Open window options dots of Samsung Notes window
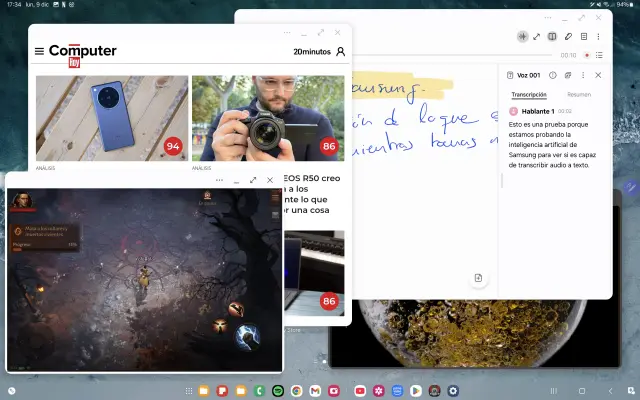 548,18
